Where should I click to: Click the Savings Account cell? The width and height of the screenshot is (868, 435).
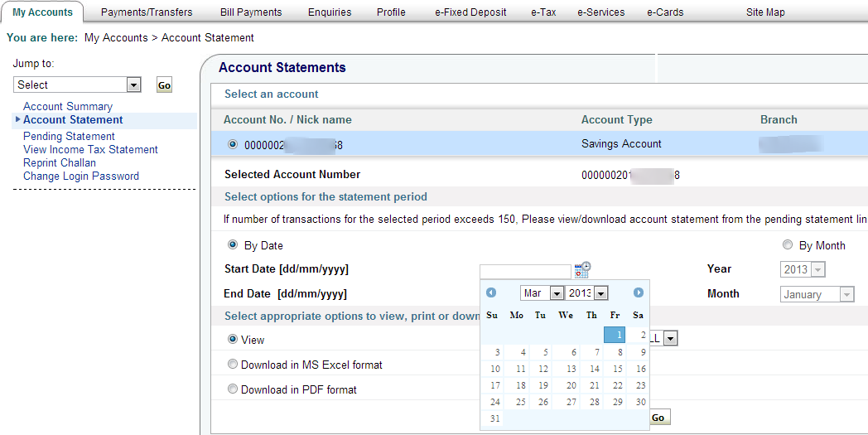pyautogui.click(x=621, y=143)
